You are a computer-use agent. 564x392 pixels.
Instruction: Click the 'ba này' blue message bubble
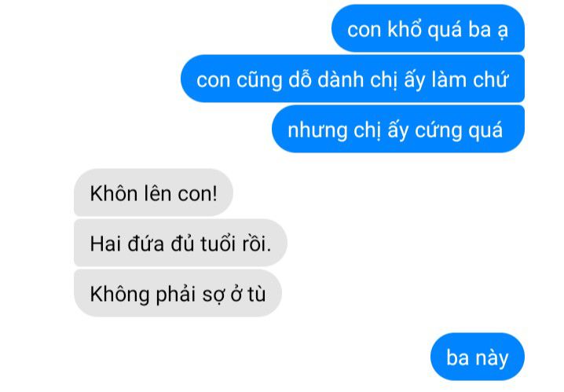[478, 357]
